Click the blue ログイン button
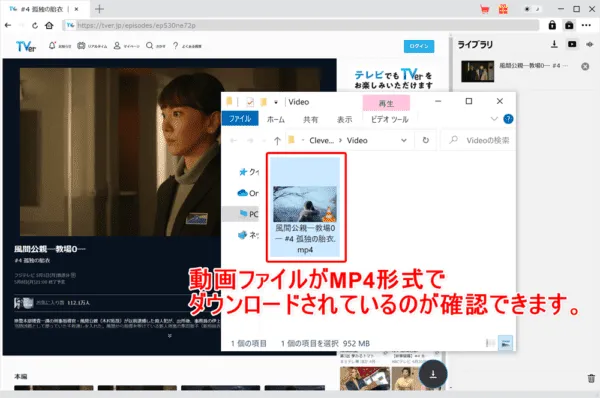 pyautogui.click(x=419, y=46)
